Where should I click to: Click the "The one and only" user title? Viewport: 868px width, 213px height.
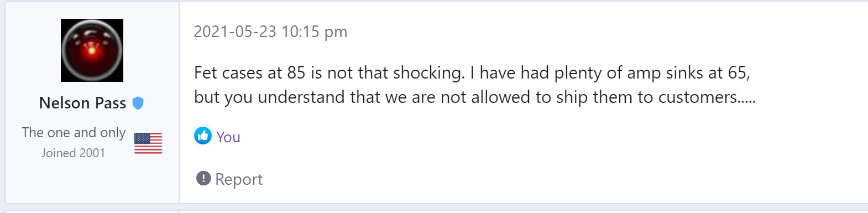click(74, 133)
